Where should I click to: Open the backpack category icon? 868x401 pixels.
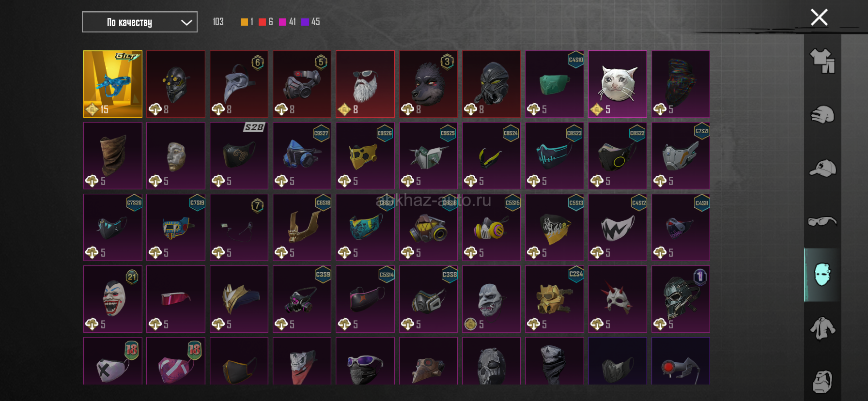click(822, 382)
